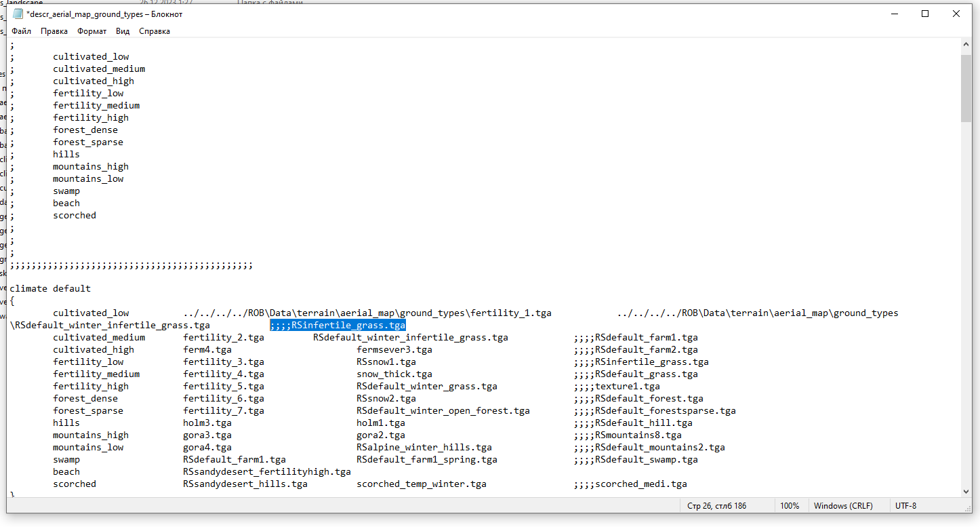Click the highlighted ;;;;RSinfertile_grass.tga text

tap(338, 326)
